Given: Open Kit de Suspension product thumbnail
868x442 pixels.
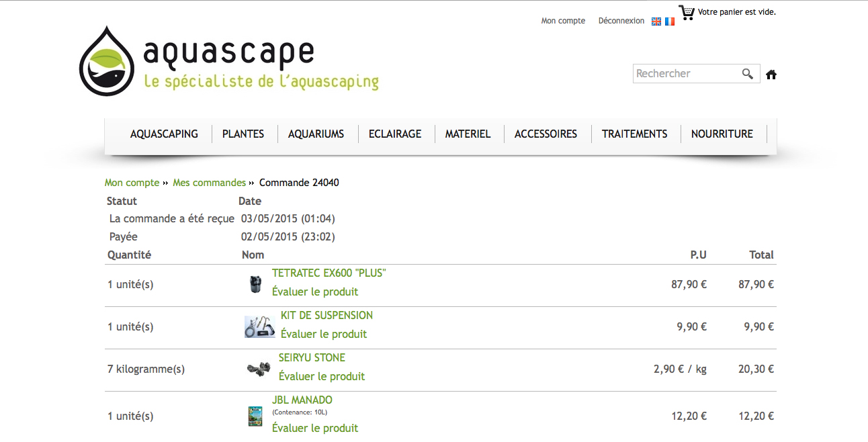Looking at the screenshot, I should point(260,326).
